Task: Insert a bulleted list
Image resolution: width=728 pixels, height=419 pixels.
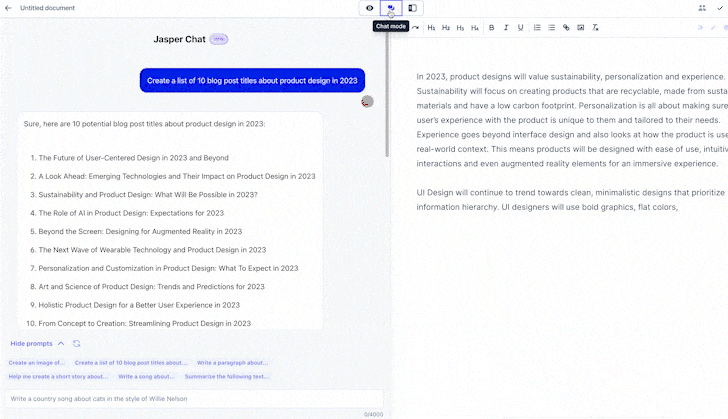Action: [x=552, y=28]
